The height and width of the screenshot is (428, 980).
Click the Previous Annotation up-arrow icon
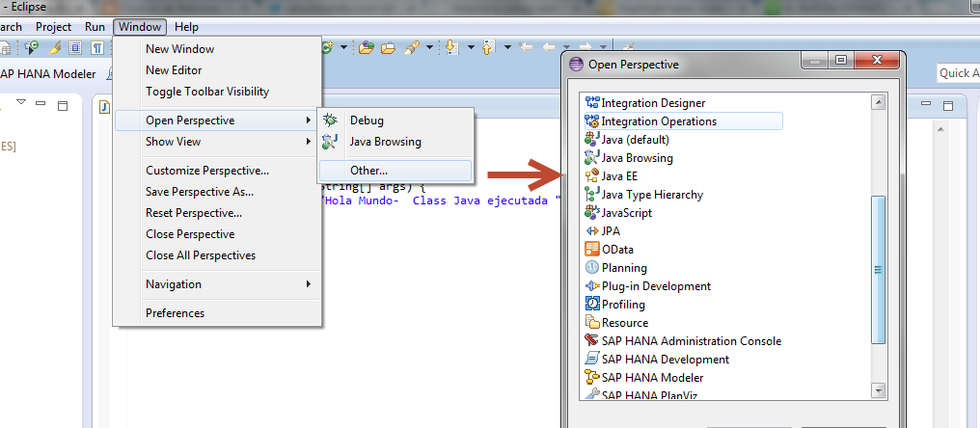[x=488, y=47]
